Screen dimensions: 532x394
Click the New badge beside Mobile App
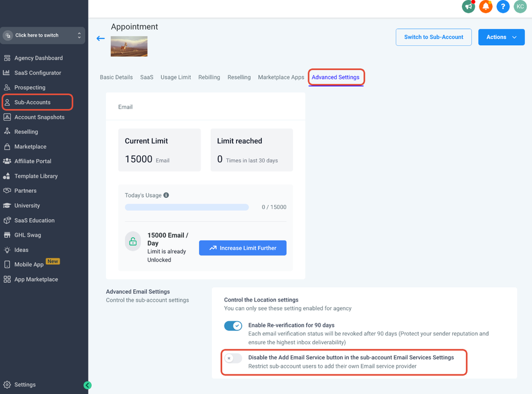point(53,262)
